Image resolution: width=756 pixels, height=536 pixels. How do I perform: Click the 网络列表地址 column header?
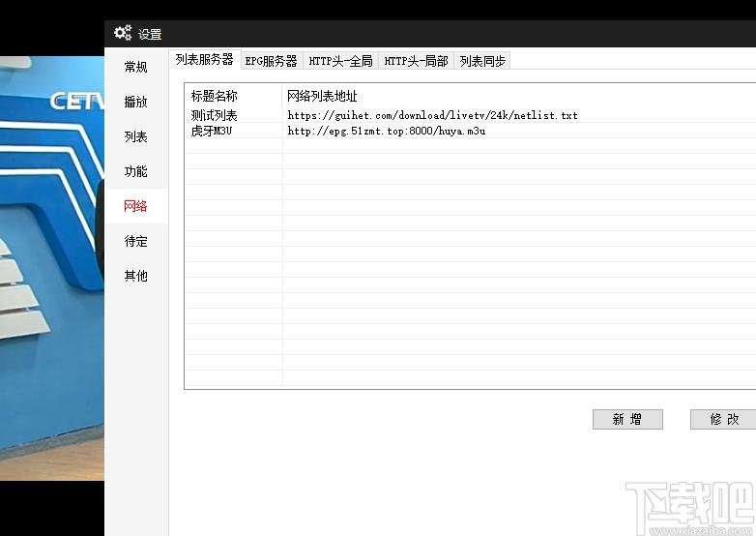click(322, 97)
